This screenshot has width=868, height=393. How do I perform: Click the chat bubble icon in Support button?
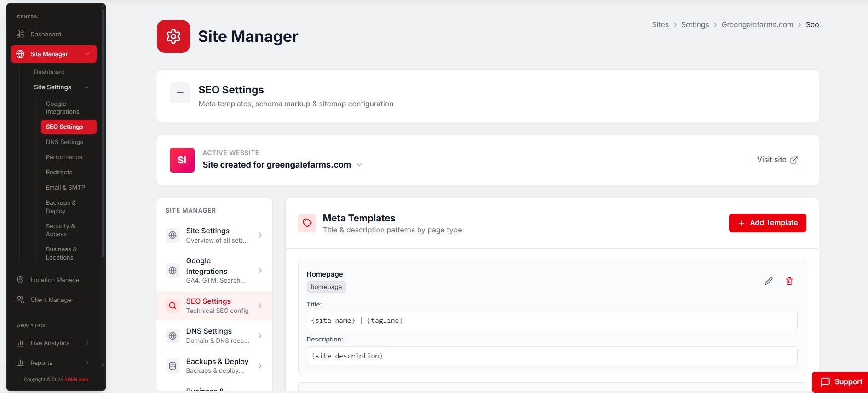tap(826, 382)
